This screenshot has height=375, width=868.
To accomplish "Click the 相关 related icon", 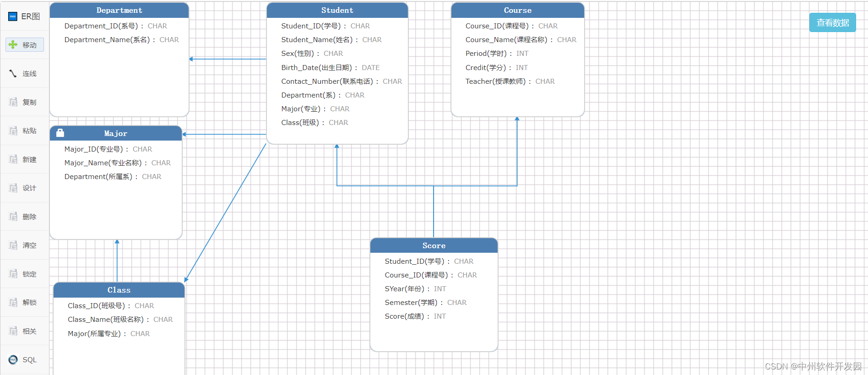I will (x=13, y=331).
